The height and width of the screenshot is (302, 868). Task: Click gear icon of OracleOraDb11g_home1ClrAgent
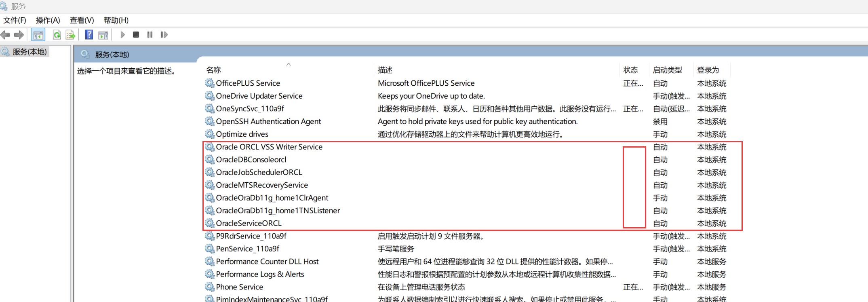(209, 198)
